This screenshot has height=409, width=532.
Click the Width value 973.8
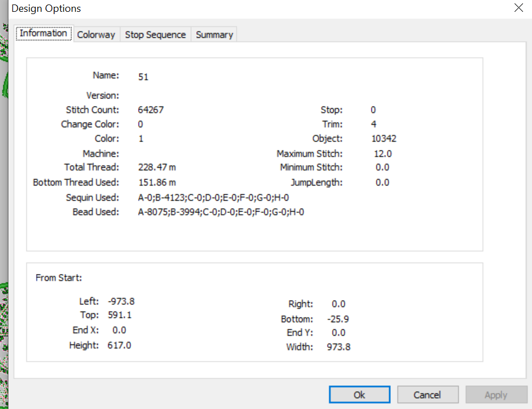tap(339, 347)
